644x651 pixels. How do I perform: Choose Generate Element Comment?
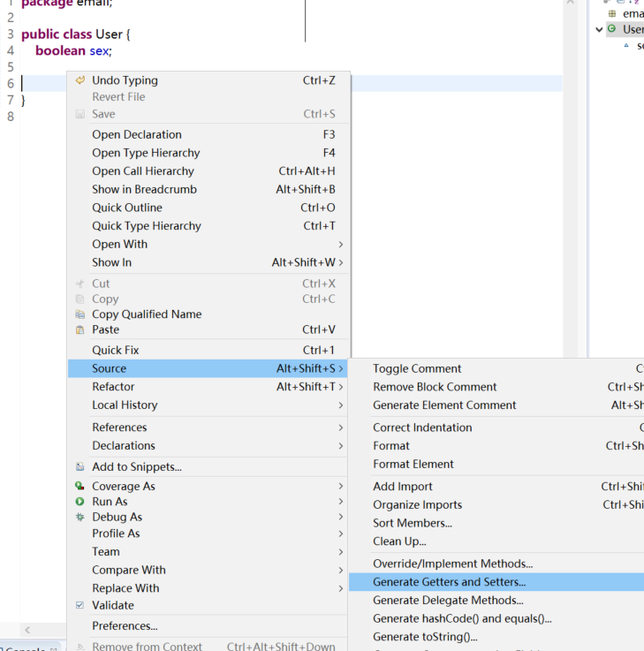[496, 405]
